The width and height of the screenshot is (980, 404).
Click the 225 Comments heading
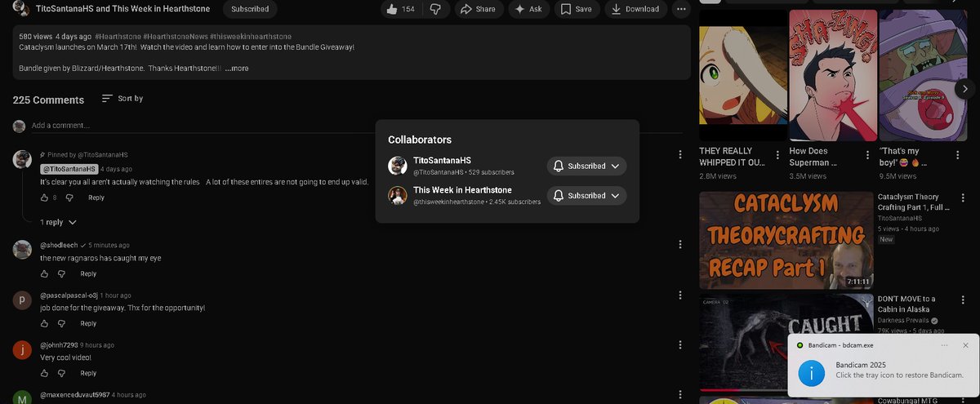[x=48, y=100]
